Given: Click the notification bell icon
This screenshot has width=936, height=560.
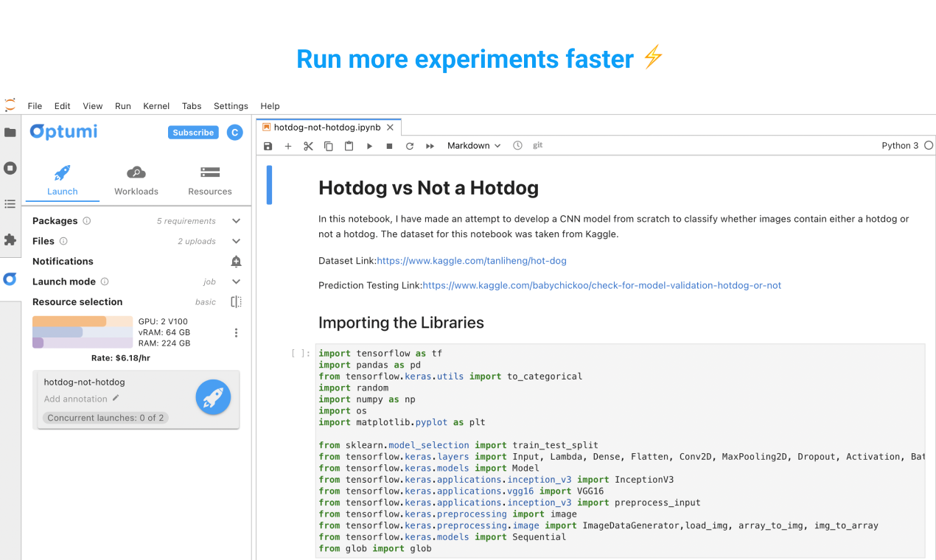Looking at the screenshot, I should (236, 261).
